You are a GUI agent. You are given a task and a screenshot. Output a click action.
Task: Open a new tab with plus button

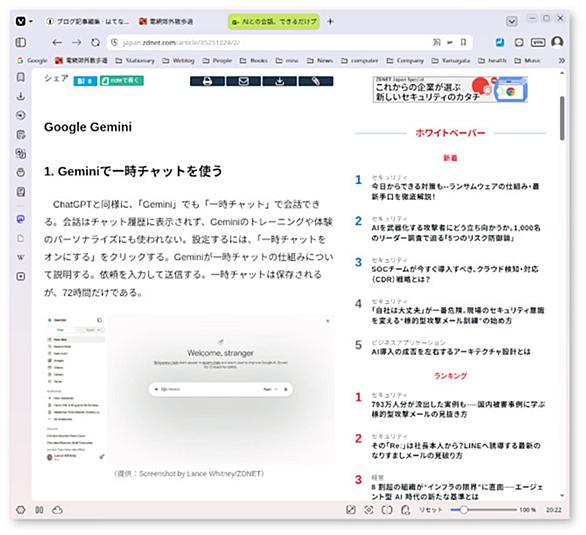tap(330, 21)
